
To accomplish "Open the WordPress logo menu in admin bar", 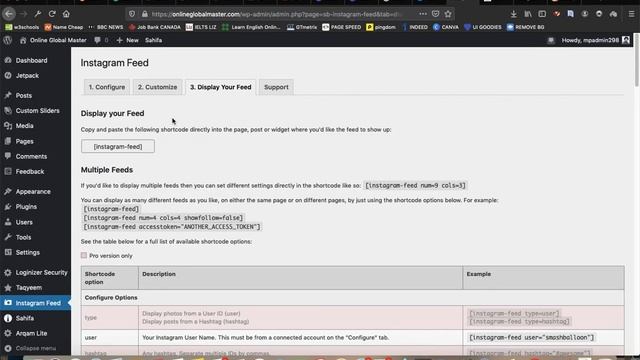I will click(x=7, y=40).
